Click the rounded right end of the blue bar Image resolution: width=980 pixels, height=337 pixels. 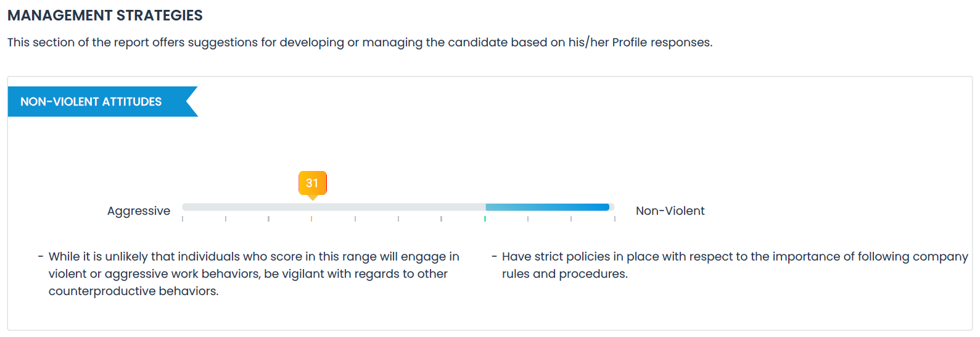point(606,207)
